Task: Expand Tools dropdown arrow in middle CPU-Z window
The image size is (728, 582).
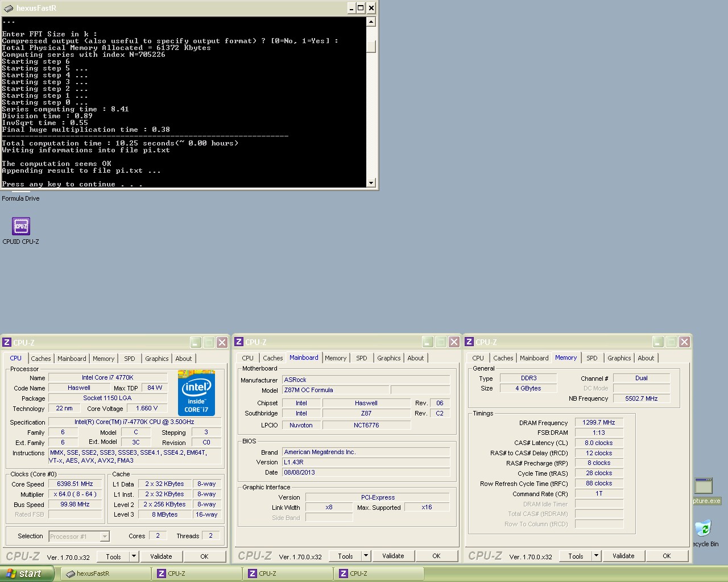Action: tap(366, 556)
